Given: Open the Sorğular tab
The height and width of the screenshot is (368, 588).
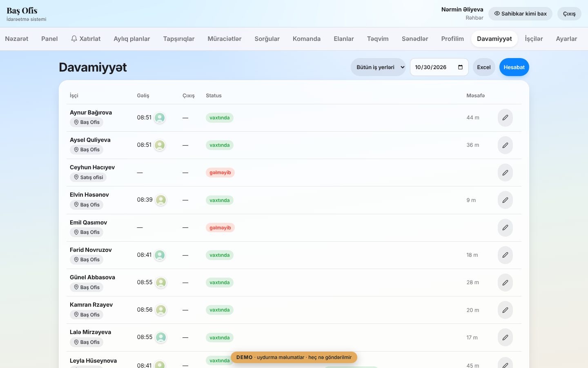Looking at the screenshot, I should pyautogui.click(x=267, y=39).
